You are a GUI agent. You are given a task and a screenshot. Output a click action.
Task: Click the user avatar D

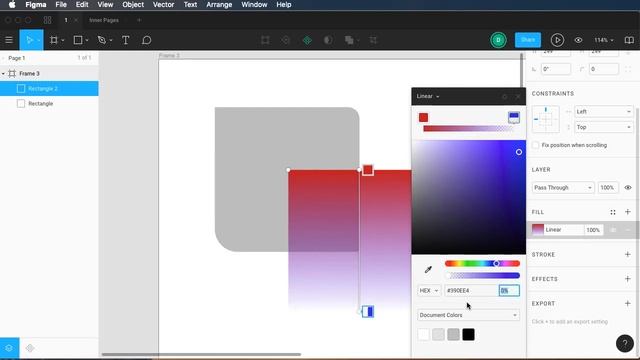498,40
